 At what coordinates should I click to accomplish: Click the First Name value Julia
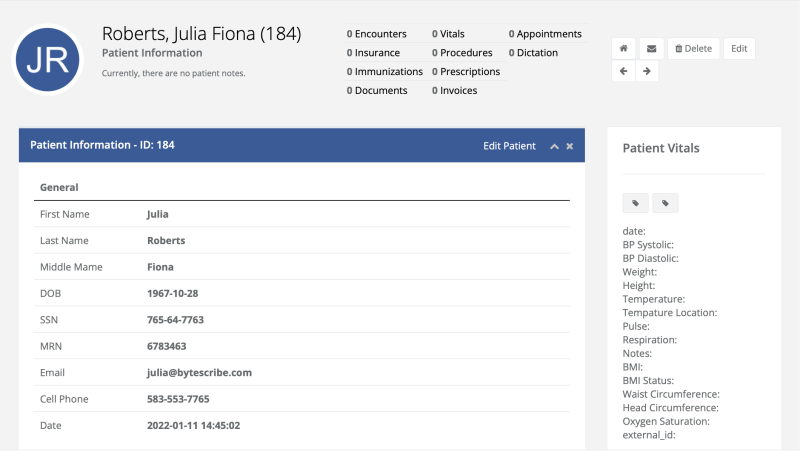click(x=158, y=214)
